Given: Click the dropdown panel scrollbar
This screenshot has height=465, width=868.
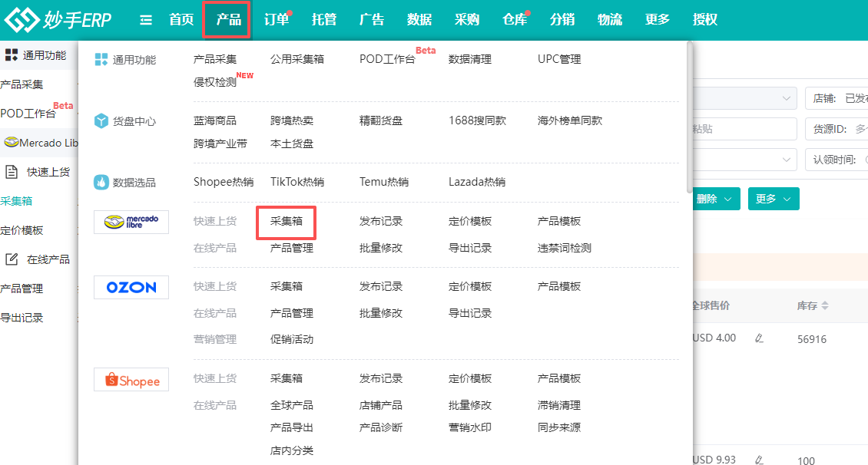Looking at the screenshot, I should [x=689, y=117].
